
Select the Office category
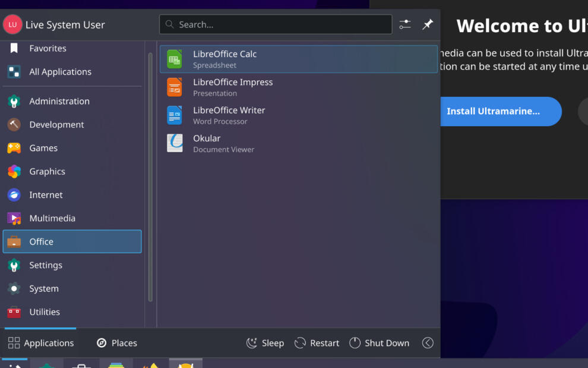(72, 241)
